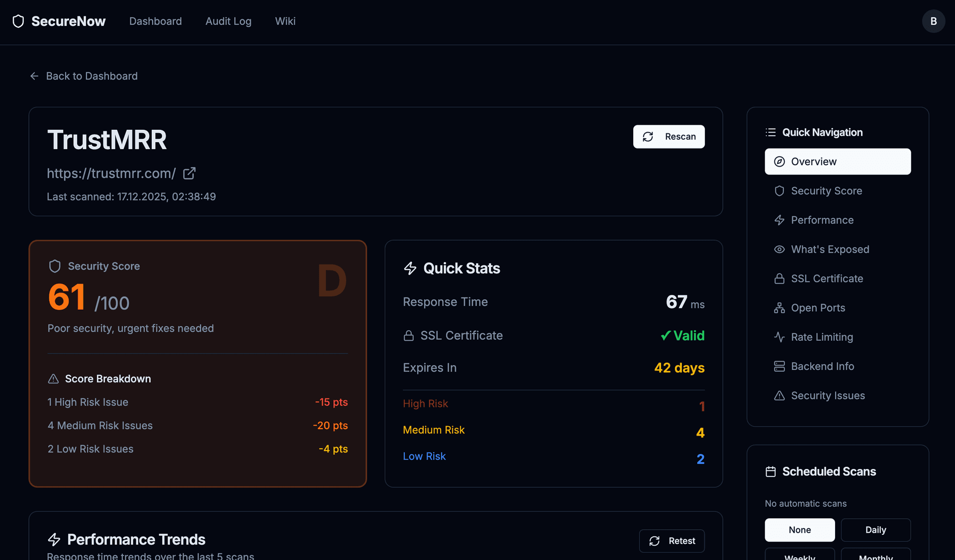The width and height of the screenshot is (955, 560).
Task: Open the external link icon next to trustmrr.com
Action: (189, 174)
